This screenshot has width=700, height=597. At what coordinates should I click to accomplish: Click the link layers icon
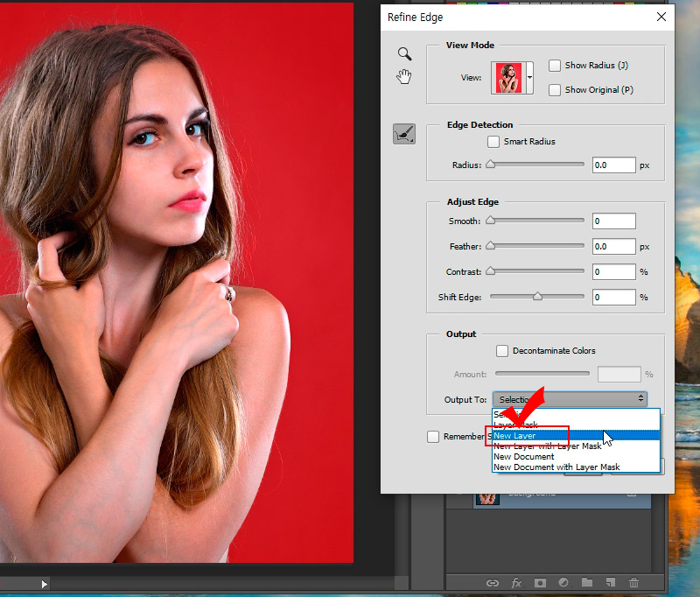(493, 583)
